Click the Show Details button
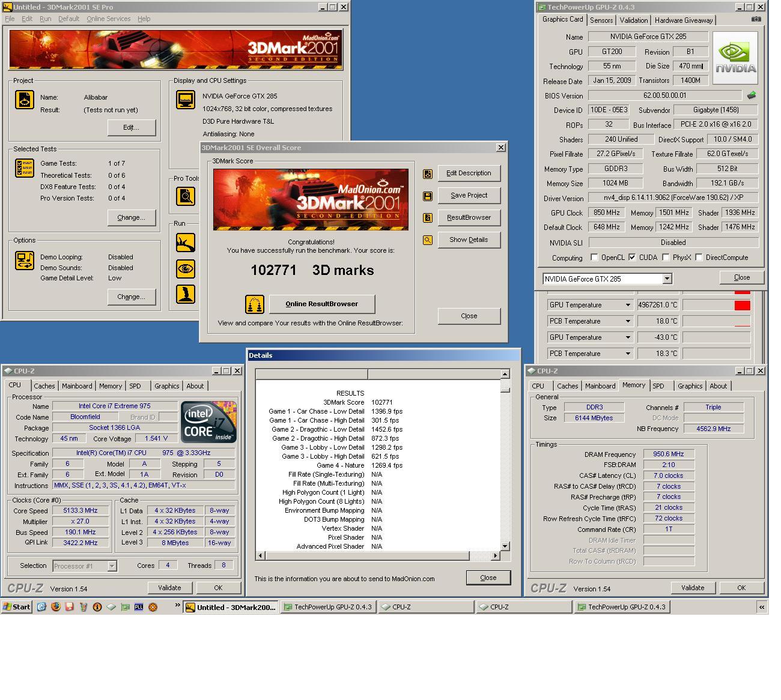 (469, 240)
